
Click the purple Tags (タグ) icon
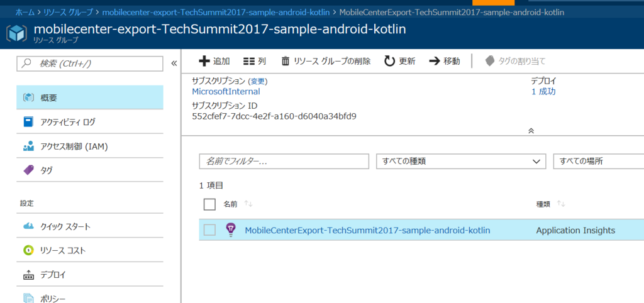point(28,170)
